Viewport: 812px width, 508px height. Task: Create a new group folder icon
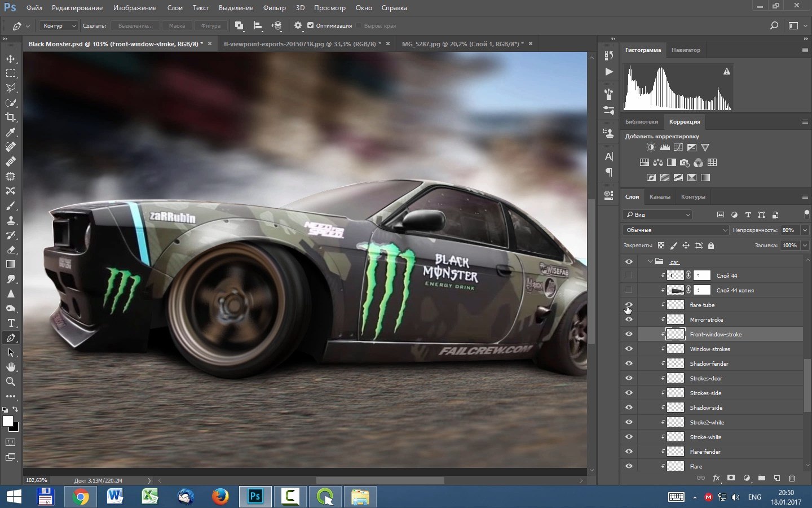coord(761,478)
